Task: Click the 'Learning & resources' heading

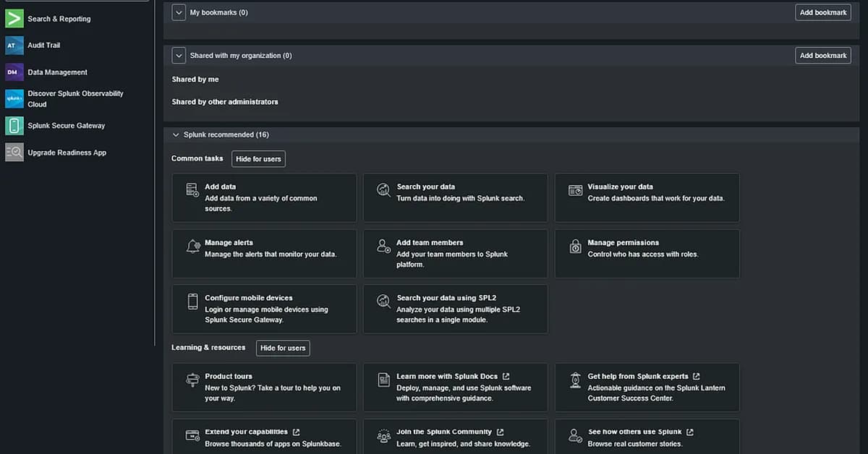Action: coord(208,348)
